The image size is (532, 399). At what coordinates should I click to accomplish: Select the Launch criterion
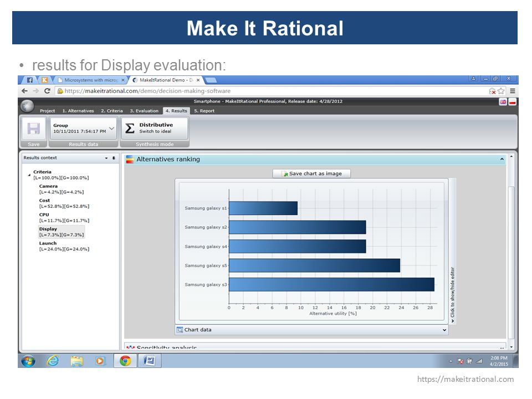point(64,246)
